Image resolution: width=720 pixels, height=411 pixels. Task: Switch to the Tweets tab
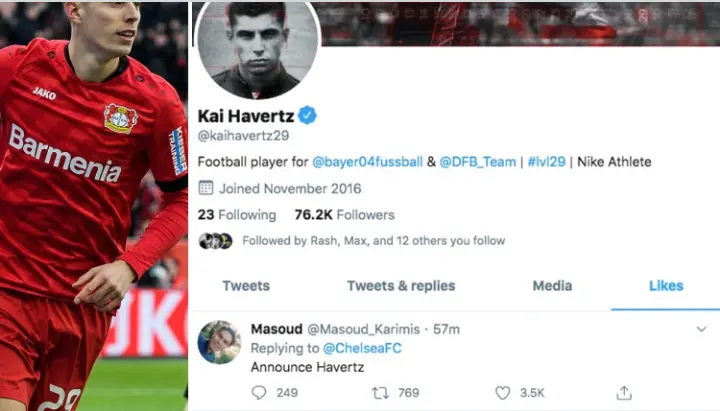pos(246,286)
